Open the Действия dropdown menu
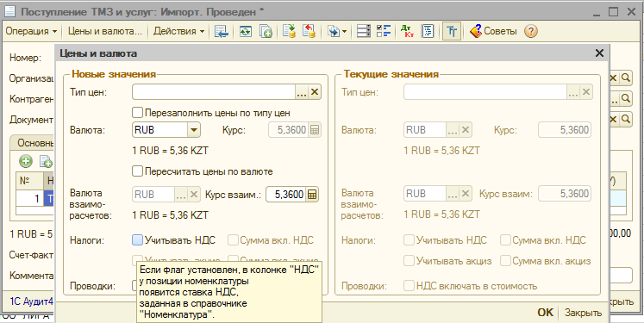644x323 pixels. coord(179,31)
